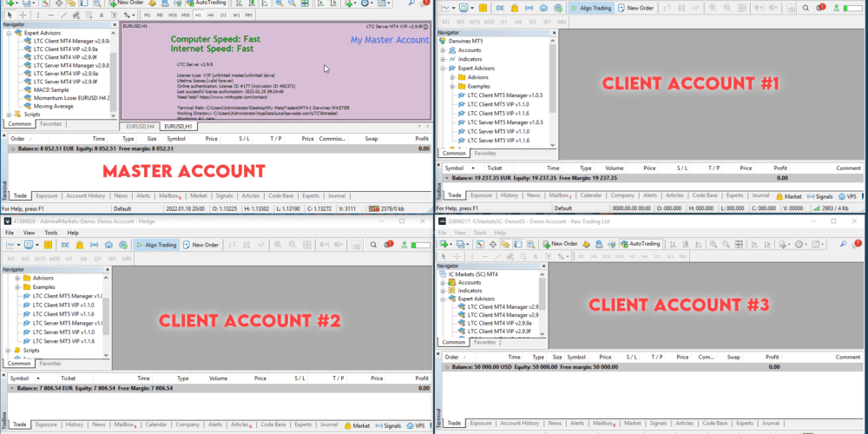Switch to M15 timeframe in Master window
Viewport: 868px width, 434px height.
(x=173, y=15)
